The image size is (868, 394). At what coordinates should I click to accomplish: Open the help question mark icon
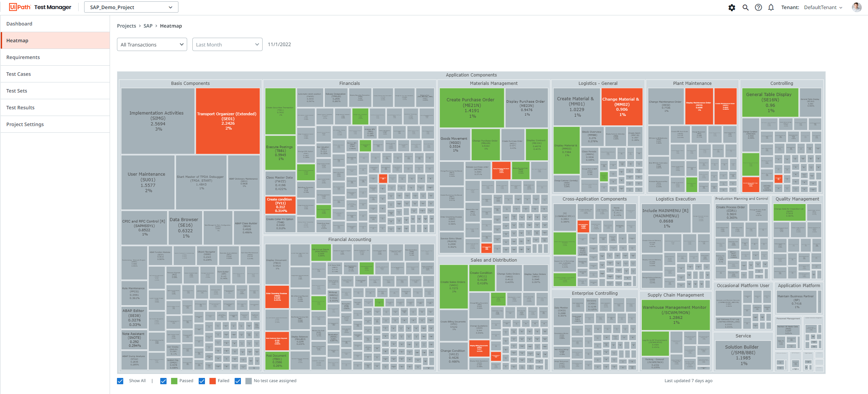coord(758,7)
